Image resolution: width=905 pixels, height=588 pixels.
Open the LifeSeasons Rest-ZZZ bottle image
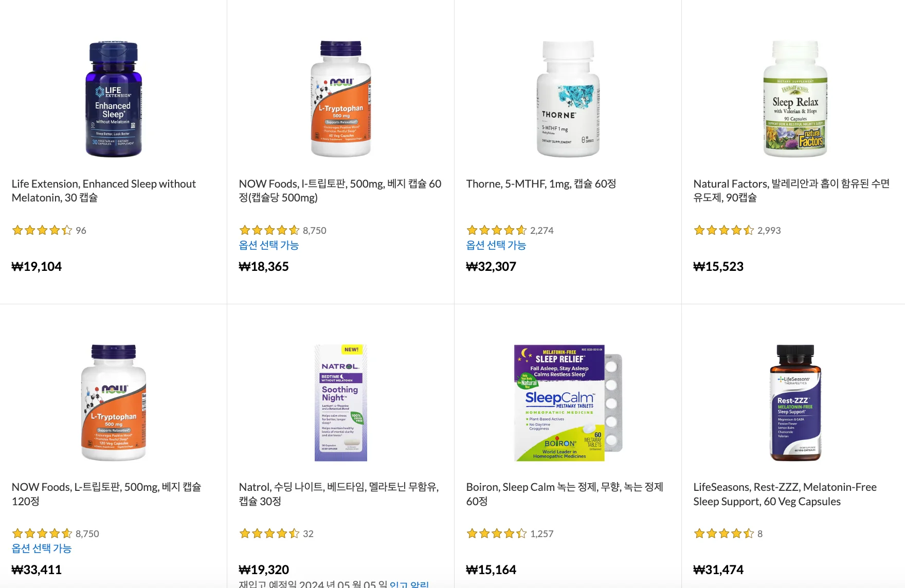pos(795,402)
